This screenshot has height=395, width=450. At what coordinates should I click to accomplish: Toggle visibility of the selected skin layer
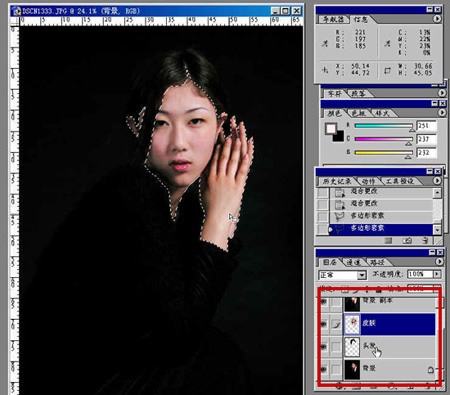click(323, 324)
